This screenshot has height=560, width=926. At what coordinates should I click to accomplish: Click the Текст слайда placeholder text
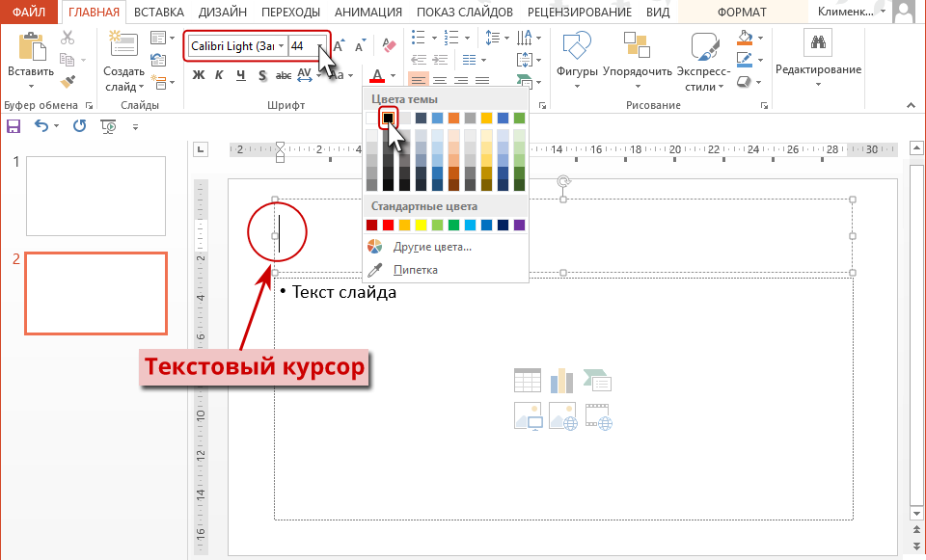344,292
